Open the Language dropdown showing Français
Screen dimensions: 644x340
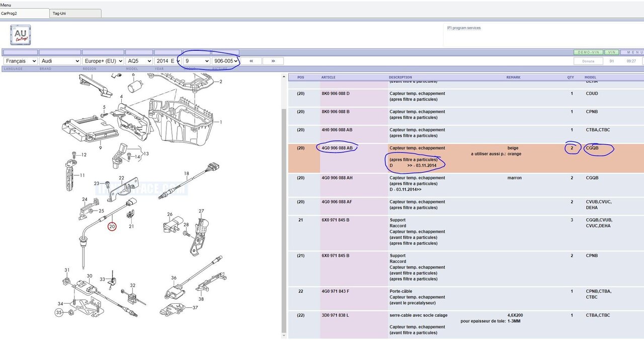point(20,61)
